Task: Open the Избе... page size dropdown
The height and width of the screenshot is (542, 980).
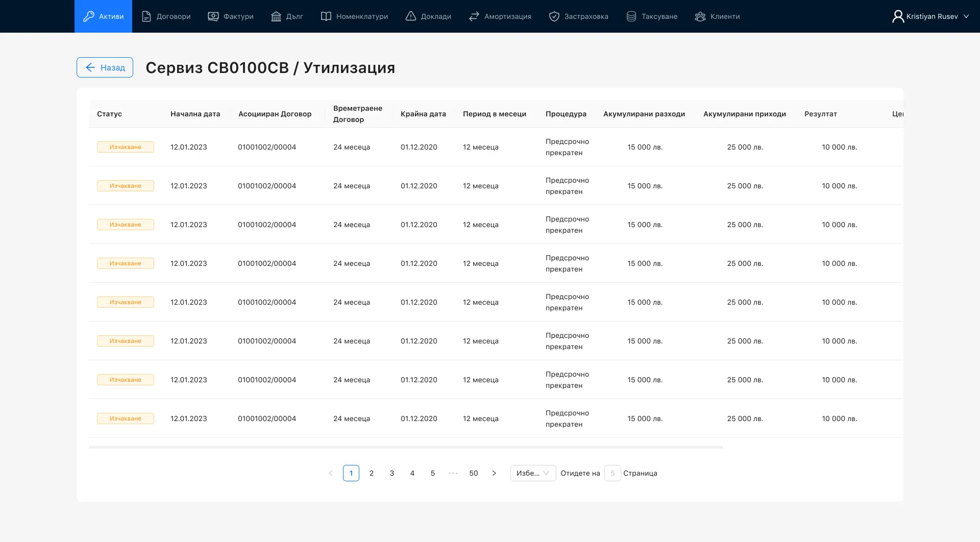Action: (x=533, y=473)
